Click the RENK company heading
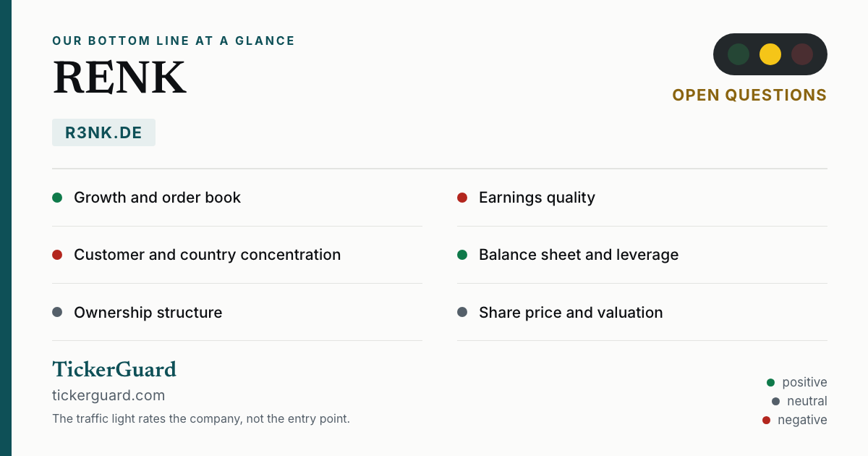 point(119,77)
